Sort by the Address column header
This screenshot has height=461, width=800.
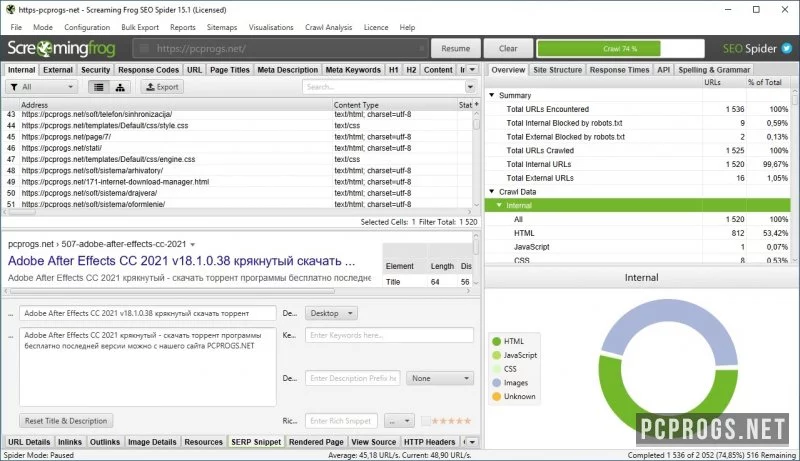click(x=176, y=105)
